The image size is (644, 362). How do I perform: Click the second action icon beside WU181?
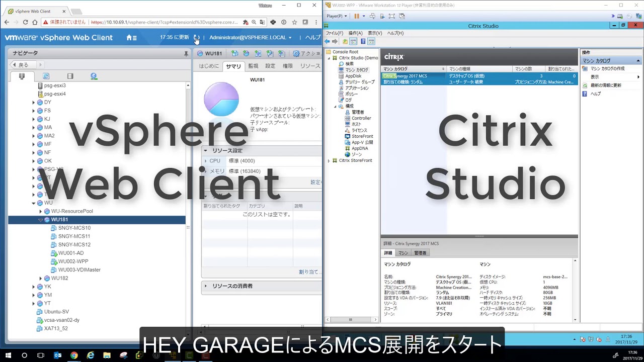point(246,53)
